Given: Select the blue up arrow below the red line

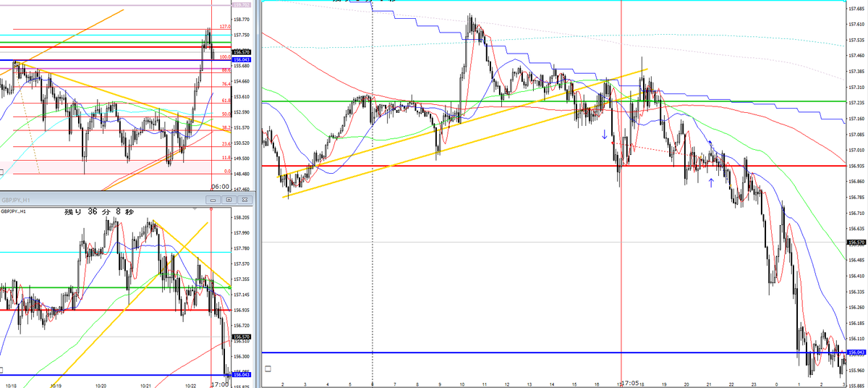Looking at the screenshot, I should (711, 182).
